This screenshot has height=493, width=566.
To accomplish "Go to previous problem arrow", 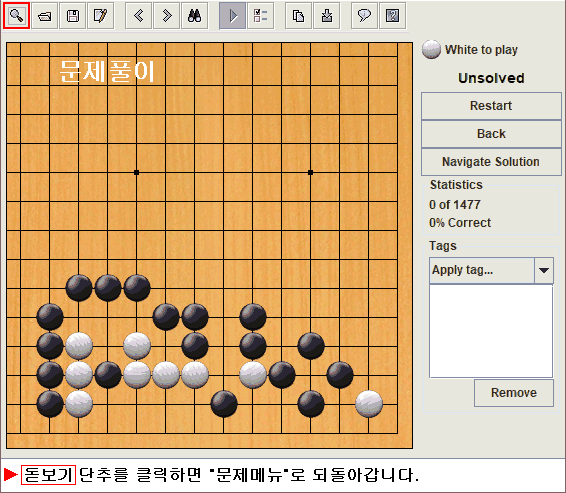I will point(139,16).
